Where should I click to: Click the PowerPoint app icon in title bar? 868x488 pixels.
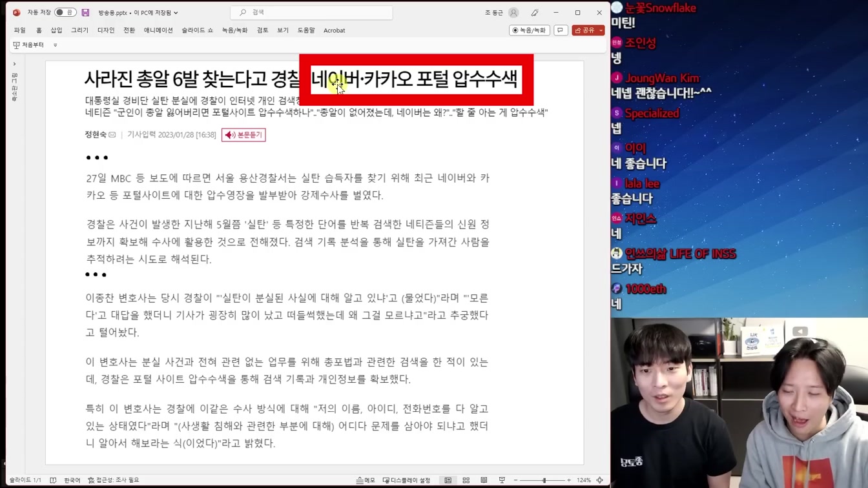[x=16, y=12]
